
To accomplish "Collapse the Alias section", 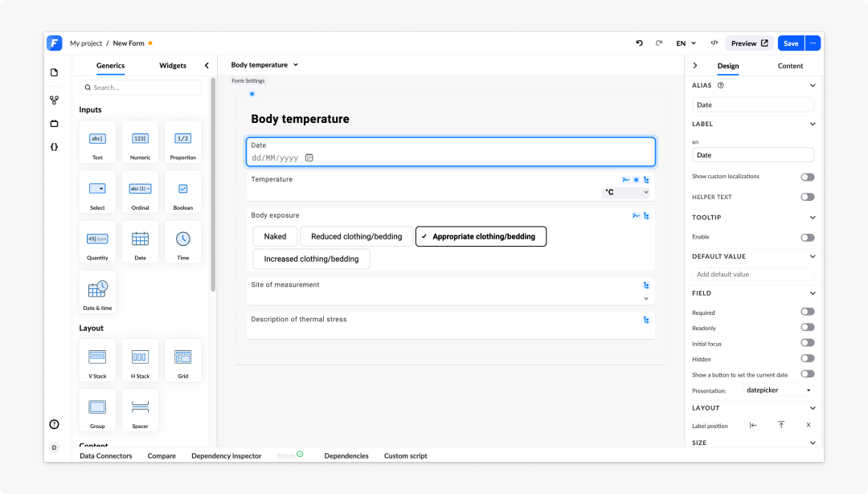I will [812, 85].
